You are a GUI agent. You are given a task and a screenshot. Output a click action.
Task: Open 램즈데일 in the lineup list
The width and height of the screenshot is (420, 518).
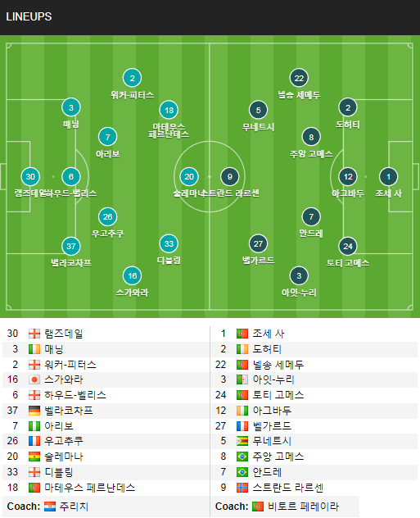64,334
